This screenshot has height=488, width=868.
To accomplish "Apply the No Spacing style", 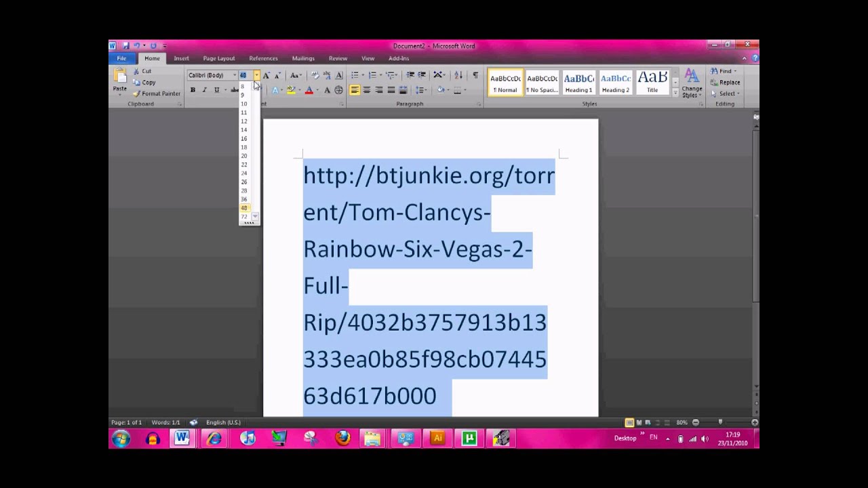I will [542, 82].
